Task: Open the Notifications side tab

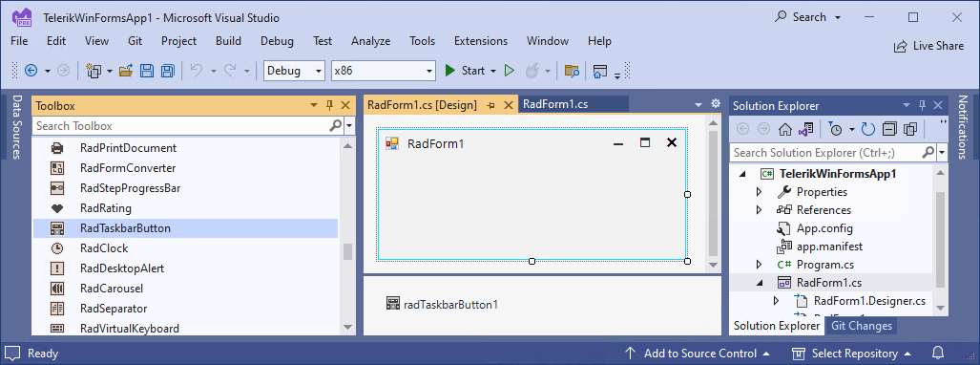Action: pyautogui.click(x=963, y=127)
